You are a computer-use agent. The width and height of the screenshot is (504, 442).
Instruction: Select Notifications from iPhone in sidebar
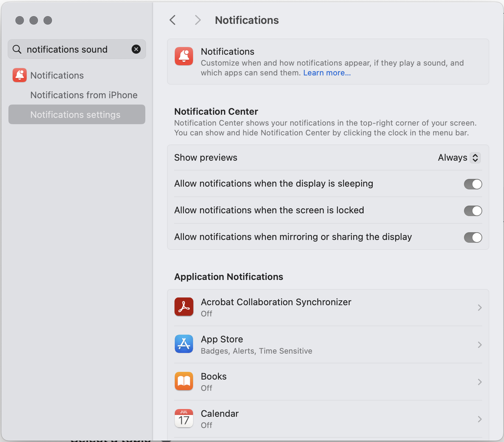84,95
